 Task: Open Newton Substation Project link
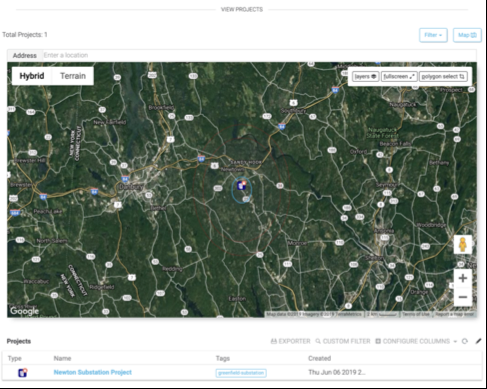[x=93, y=372]
